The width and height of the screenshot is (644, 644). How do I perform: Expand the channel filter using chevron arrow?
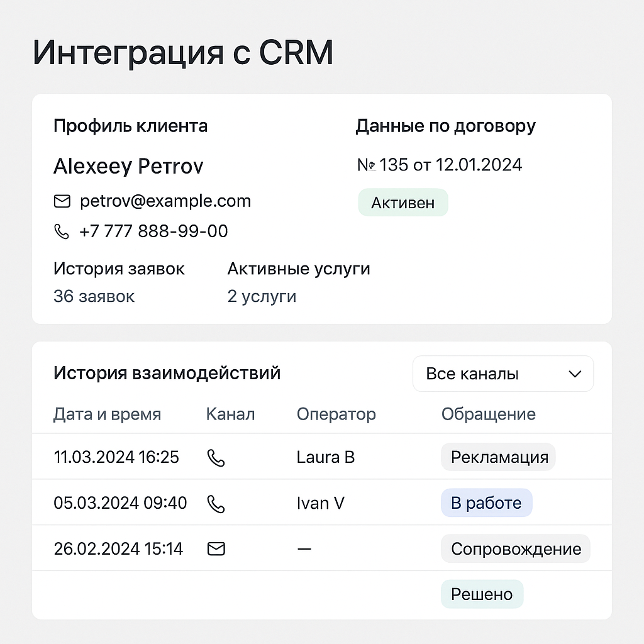[575, 374]
